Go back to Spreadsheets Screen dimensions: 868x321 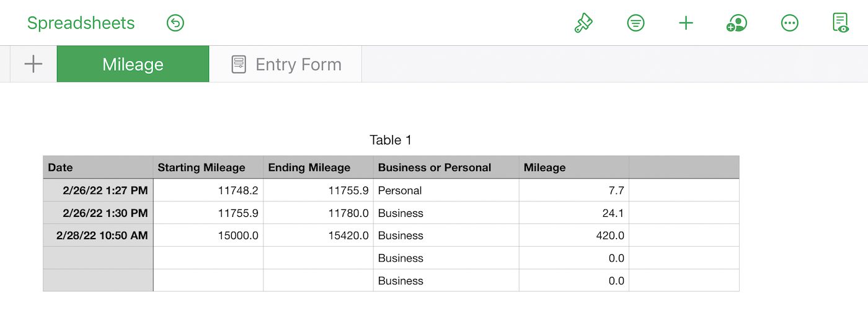coord(81,24)
